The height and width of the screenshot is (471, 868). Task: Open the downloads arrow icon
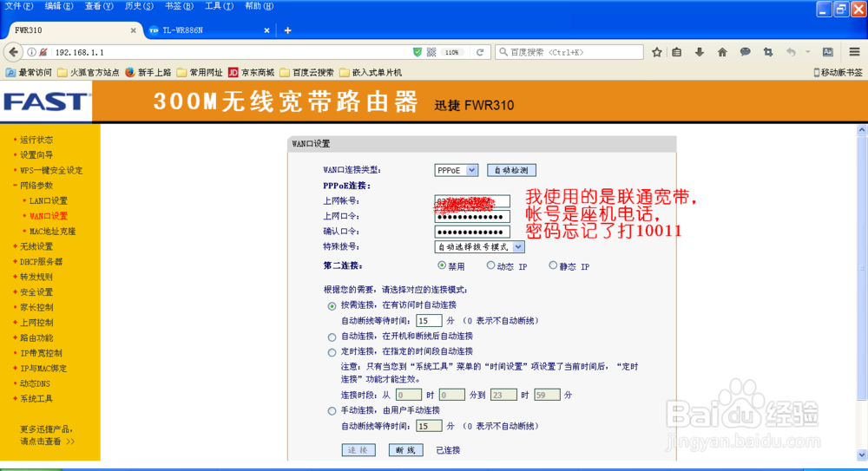click(700, 52)
